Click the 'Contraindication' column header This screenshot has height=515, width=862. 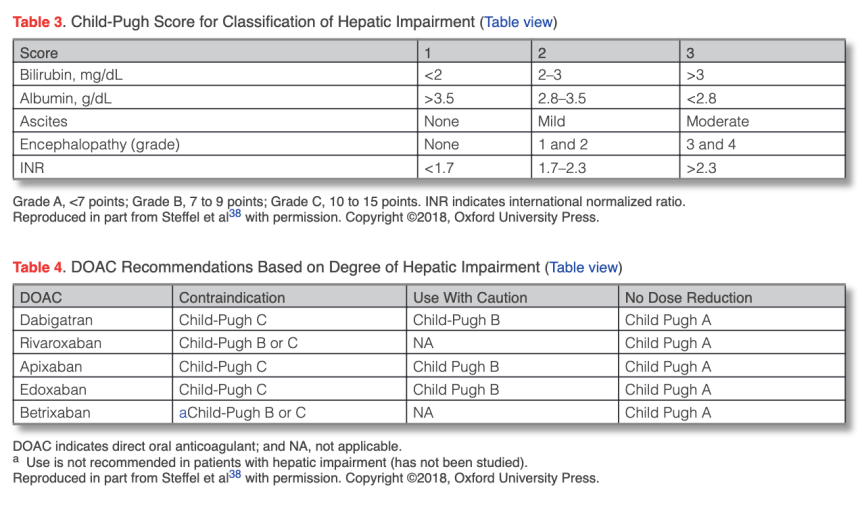(x=232, y=297)
